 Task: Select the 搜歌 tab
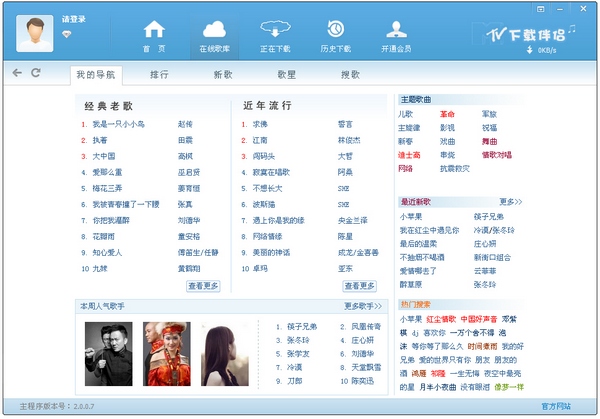pyautogui.click(x=350, y=74)
